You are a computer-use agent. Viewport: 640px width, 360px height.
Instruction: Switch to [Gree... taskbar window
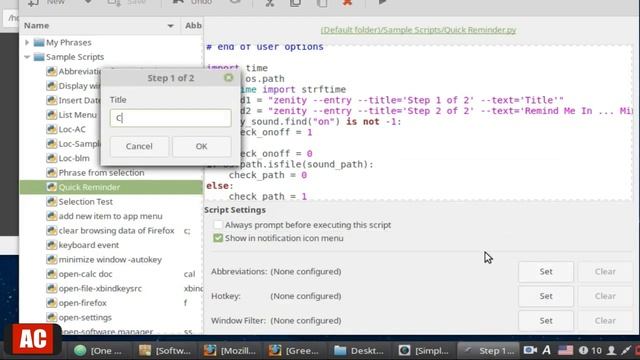coord(294,350)
